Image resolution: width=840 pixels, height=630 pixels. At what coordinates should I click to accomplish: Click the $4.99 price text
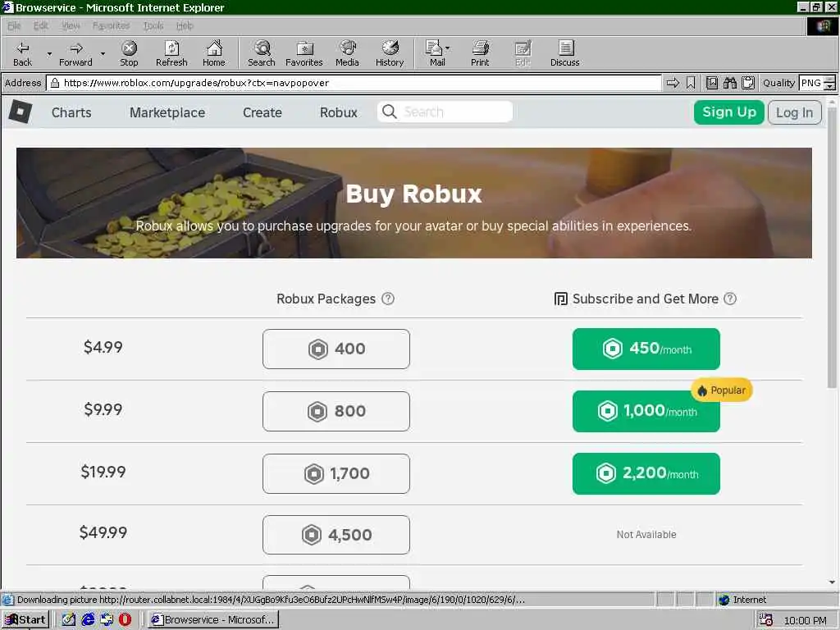tap(103, 347)
